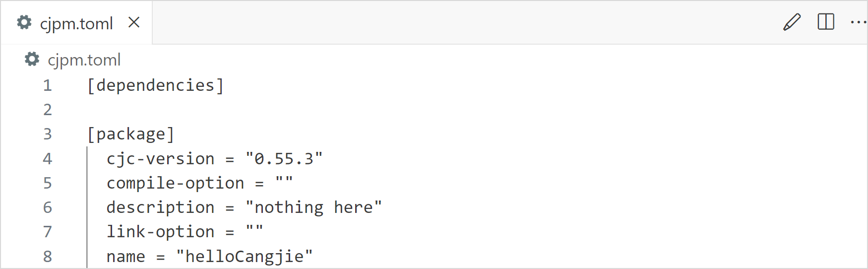Click line number 8 in the gutter
The height and width of the screenshot is (269, 868).
48,257
